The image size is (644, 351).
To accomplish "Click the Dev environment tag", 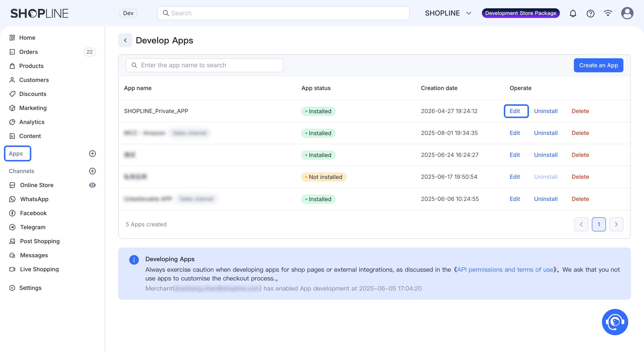I will pyautogui.click(x=128, y=13).
